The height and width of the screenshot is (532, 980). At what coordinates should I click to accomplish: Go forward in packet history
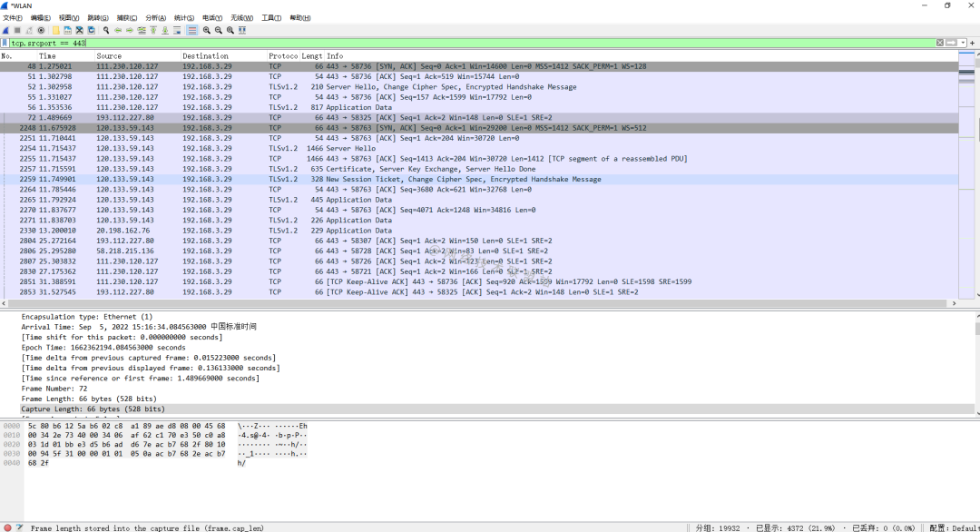coord(130,30)
